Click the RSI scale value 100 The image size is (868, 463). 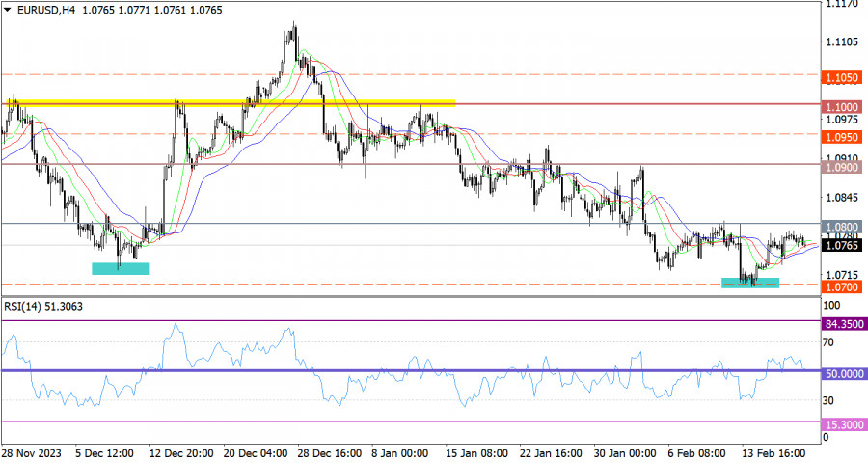pos(831,305)
